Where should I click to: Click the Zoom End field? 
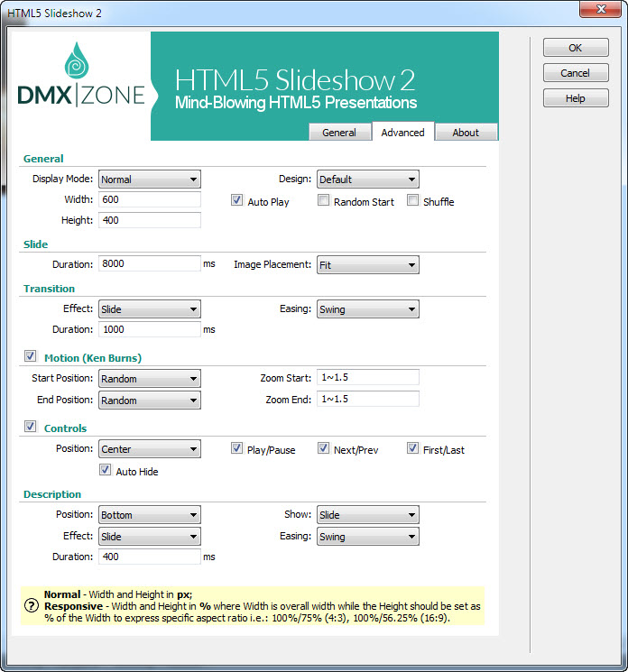tap(368, 399)
